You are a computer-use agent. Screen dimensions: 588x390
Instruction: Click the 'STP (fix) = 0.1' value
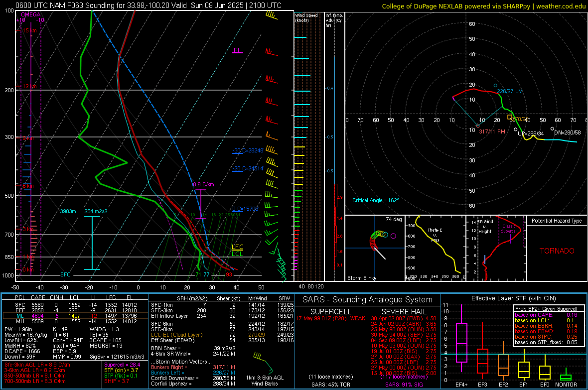121,376
